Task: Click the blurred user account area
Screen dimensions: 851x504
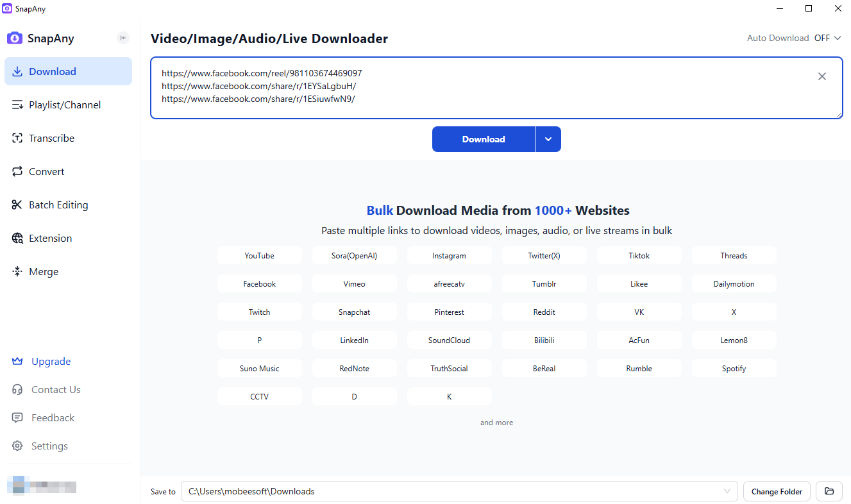Action: (42, 485)
